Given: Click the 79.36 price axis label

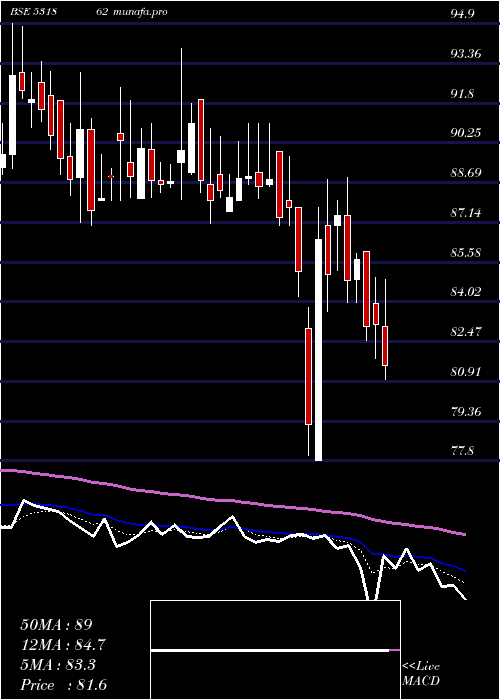Looking at the screenshot, I should pyautogui.click(x=466, y=411).
